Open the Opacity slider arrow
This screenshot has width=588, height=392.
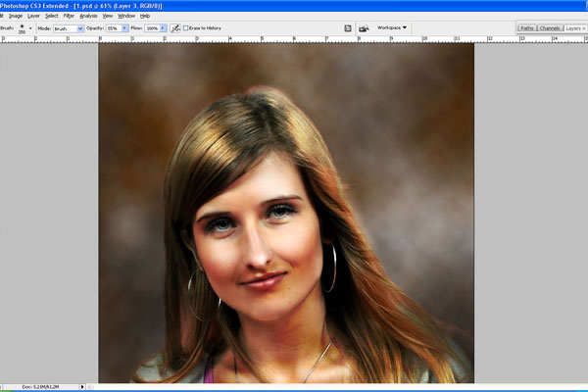click(125, 28)
